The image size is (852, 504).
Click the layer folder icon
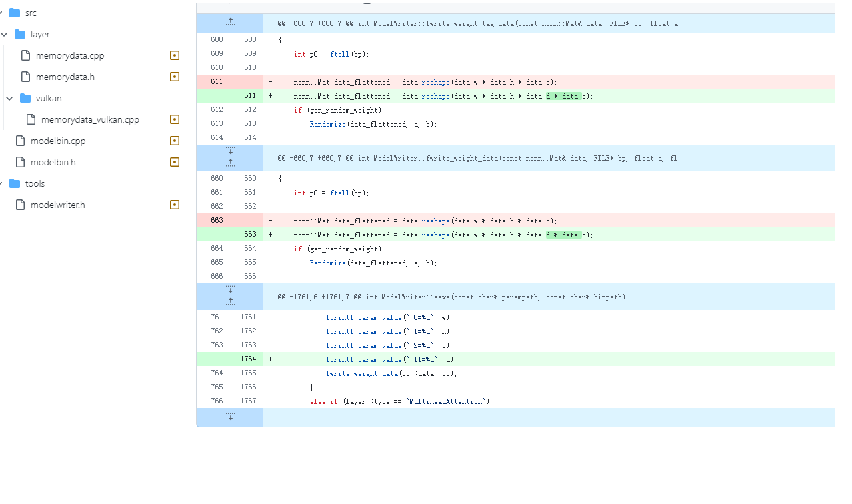coord(20,34)
